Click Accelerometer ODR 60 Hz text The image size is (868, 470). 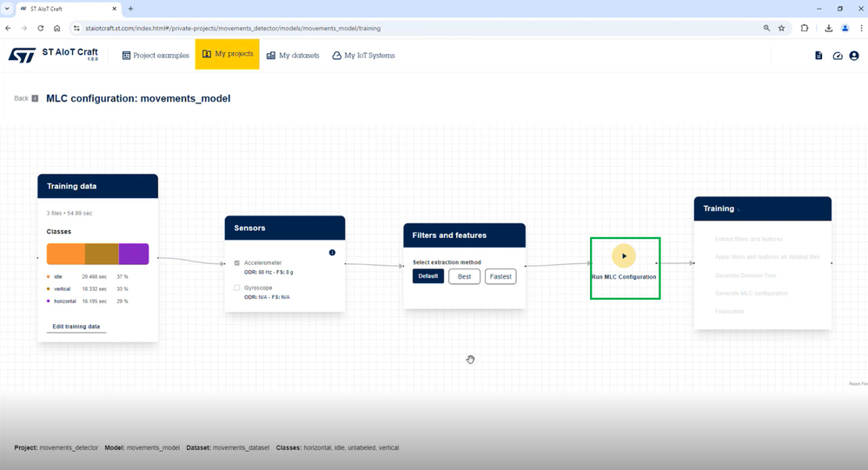coord(268,273)
